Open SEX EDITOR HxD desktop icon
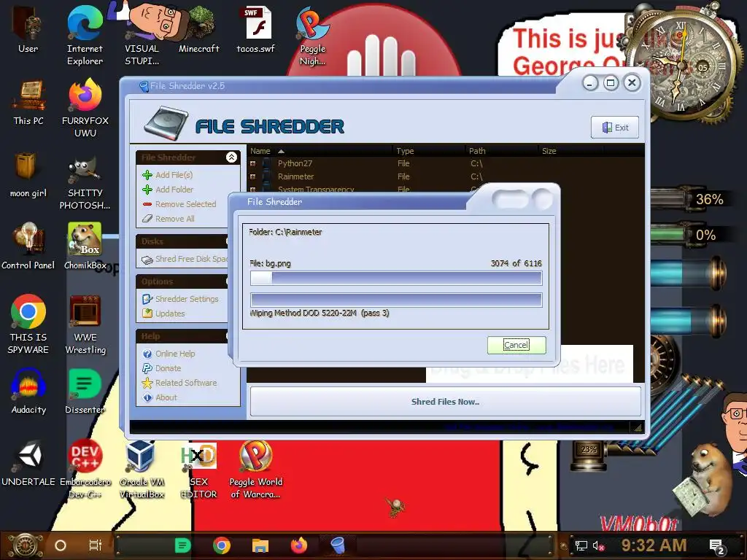 [198, 469]
